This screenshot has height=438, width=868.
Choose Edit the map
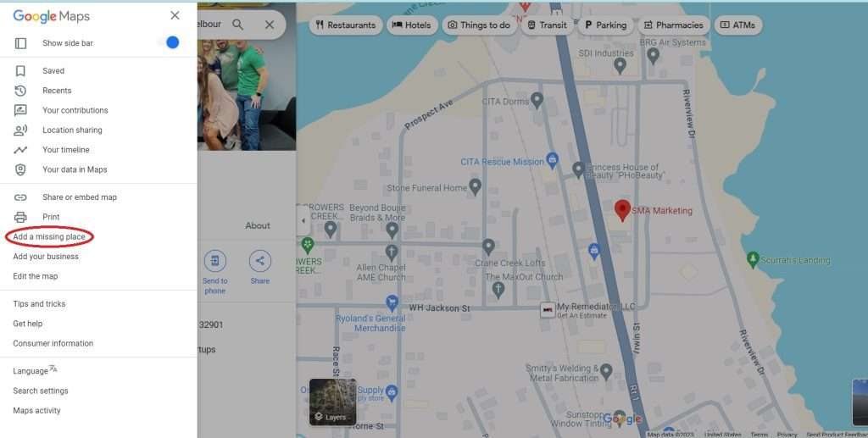coord(36,276)
